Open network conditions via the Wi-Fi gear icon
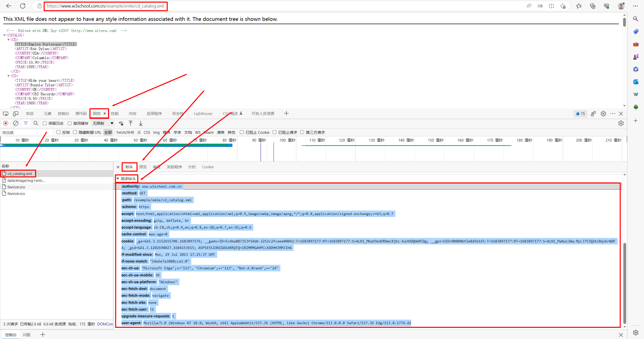This screenshot has height=339, width=644. coord(121,123)
